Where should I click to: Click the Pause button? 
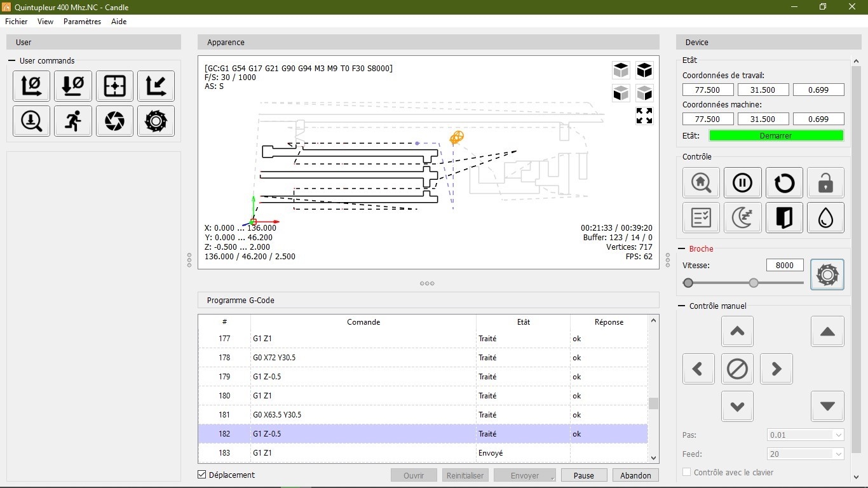click(x=583, y=475)
